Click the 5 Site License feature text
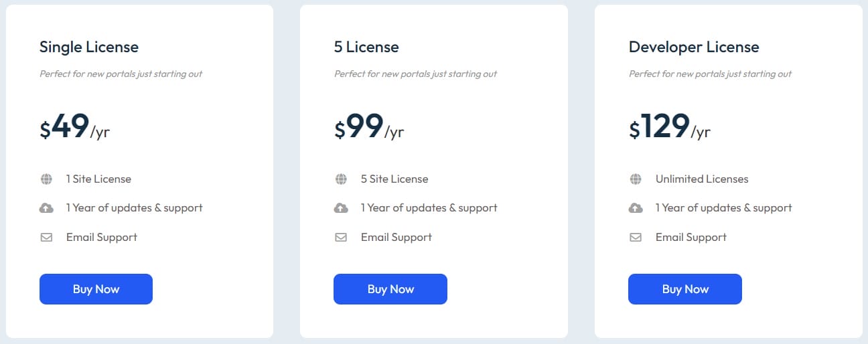The height and width of the screenshot is (344, 868). 394,179
